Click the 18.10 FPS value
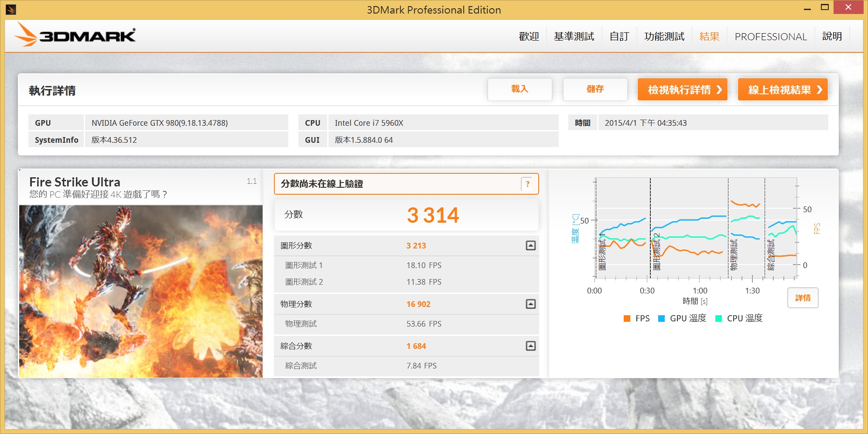 [424, 265]
